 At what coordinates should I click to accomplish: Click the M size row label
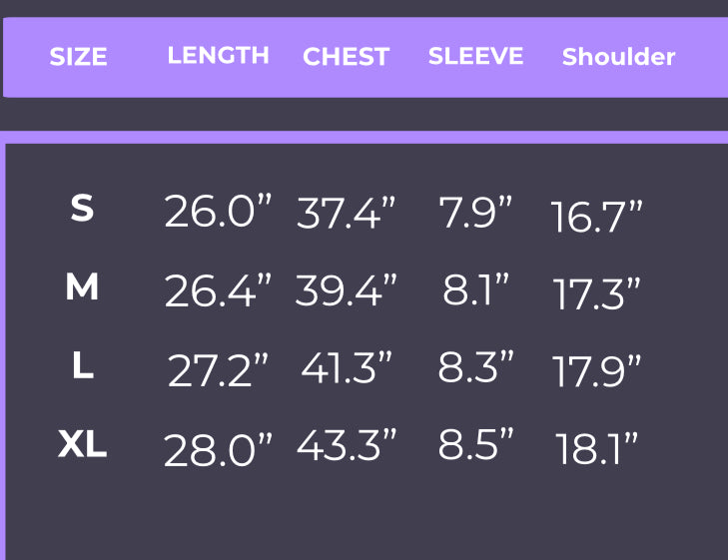coord(82,288)
